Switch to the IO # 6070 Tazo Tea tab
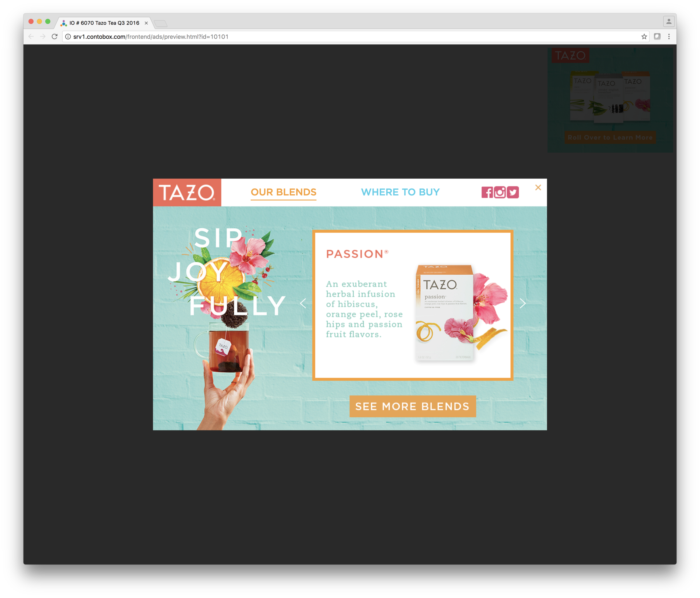Viewport: 700px width, 598px height. [x=104, y=23]
